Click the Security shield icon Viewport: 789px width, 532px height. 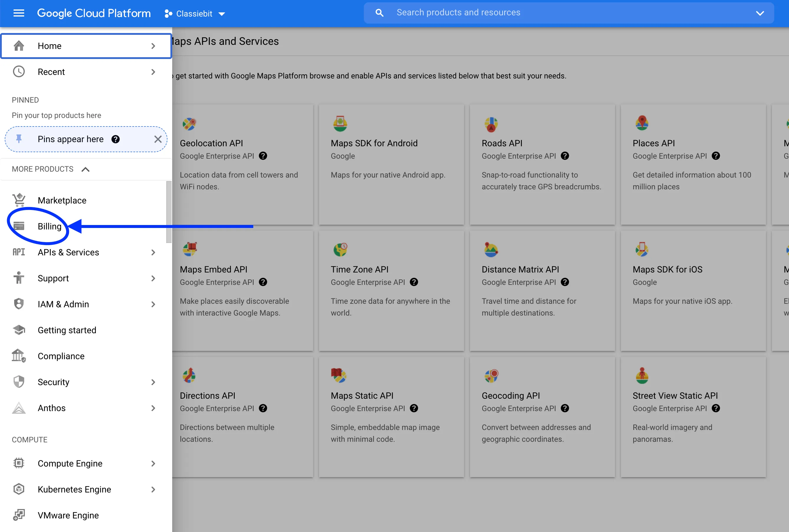pos(19,382)
